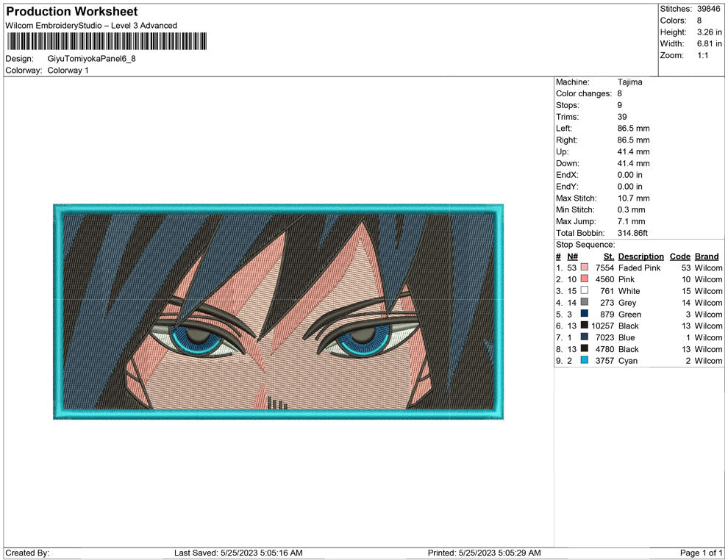
Task: Click the Total Bobbin value 314.86ft
Action: pyautogui.click(x=632, y=233)
